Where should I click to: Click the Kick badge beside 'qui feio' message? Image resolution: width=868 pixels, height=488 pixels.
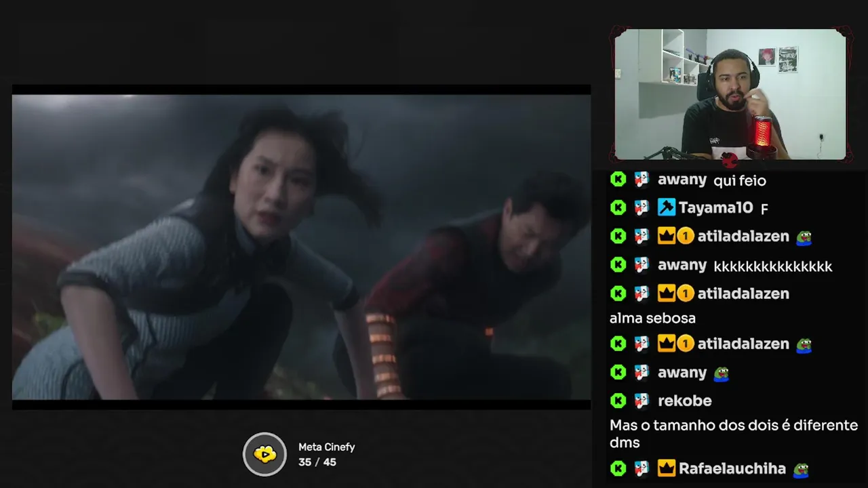(x=618, y=180)
